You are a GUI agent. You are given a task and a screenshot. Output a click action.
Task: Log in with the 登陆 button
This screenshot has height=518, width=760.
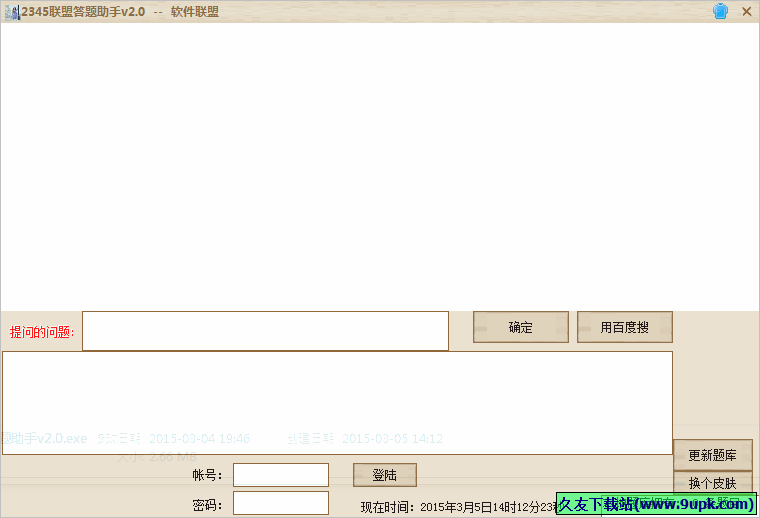click(x=384, y=475)
